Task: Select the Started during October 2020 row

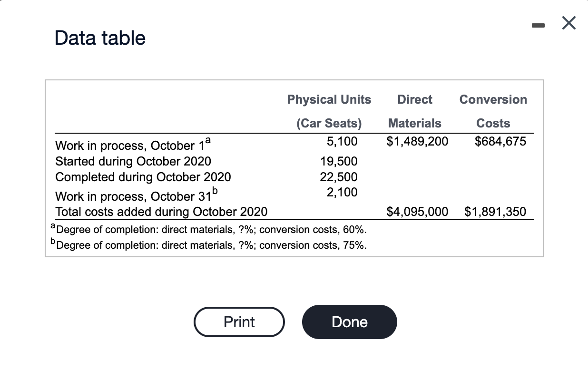Action: [133, 161]
